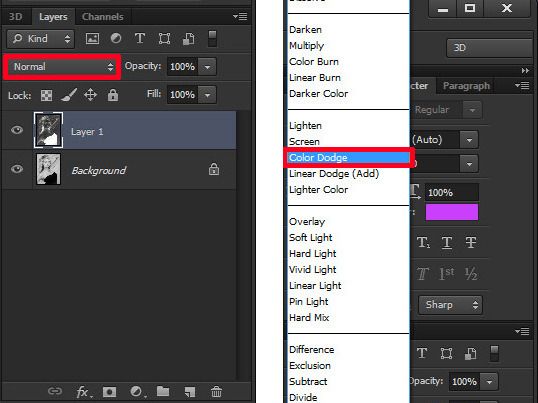Switch to Channels tab
Image resolution: width=538 pixels, height=403 pixels.
pyautogui.click(x=103, y=16)
